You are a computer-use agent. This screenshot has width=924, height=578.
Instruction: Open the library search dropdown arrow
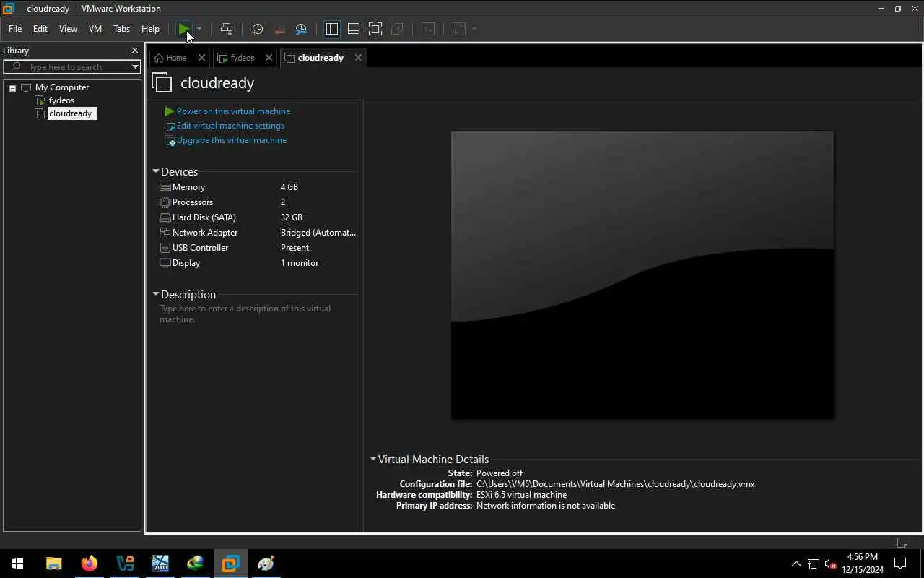click(x=135, y=66)
